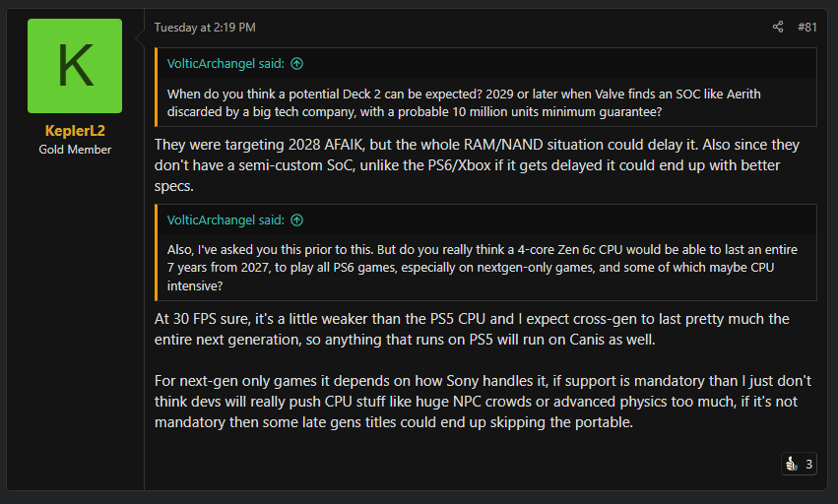Open the #81 post number permalink
This screenshot has height=504, width=838.
[806, 27]
